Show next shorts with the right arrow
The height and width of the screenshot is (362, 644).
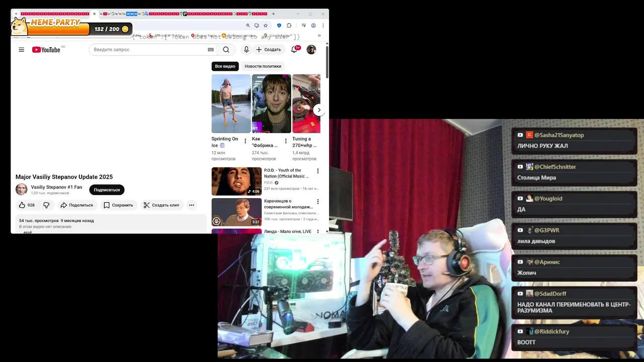point(318,110)
